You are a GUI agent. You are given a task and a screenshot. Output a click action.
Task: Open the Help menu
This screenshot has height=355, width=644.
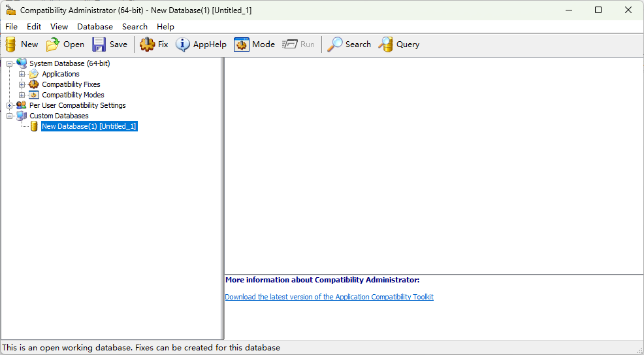click(165, 27)
